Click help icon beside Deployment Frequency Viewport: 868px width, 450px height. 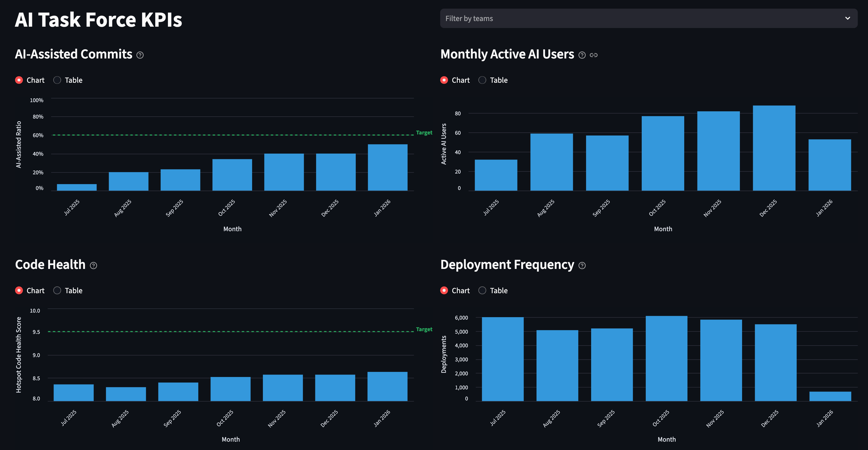tap(582, 265)
